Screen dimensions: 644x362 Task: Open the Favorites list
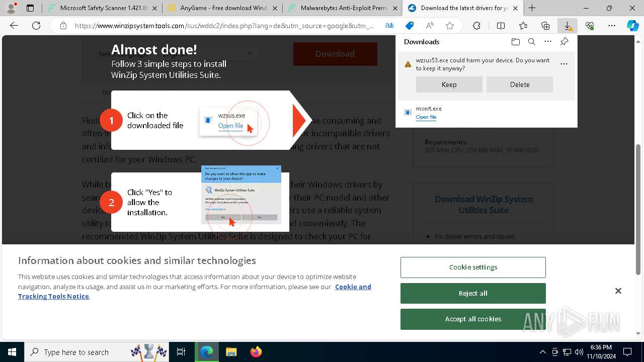coord(523,26)
